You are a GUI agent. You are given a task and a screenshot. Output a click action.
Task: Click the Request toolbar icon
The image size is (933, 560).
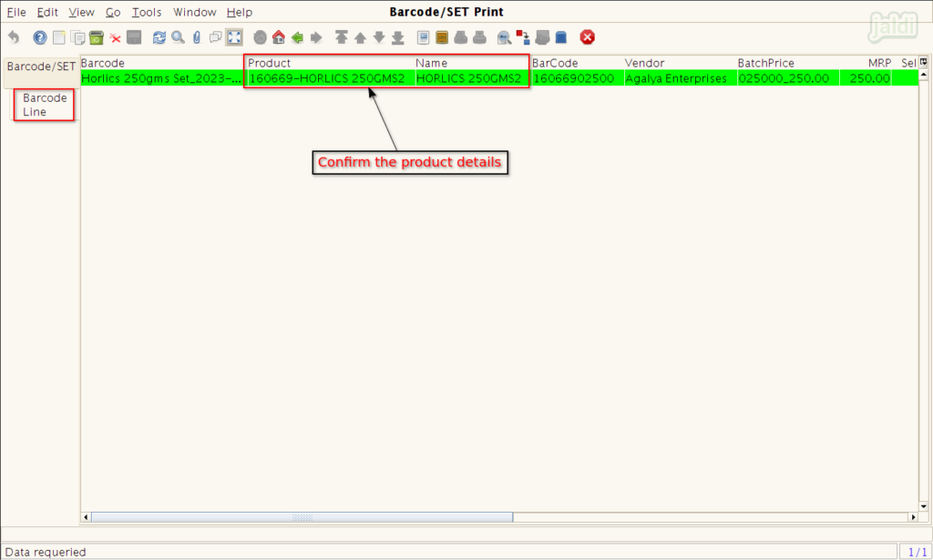(542, 37)
